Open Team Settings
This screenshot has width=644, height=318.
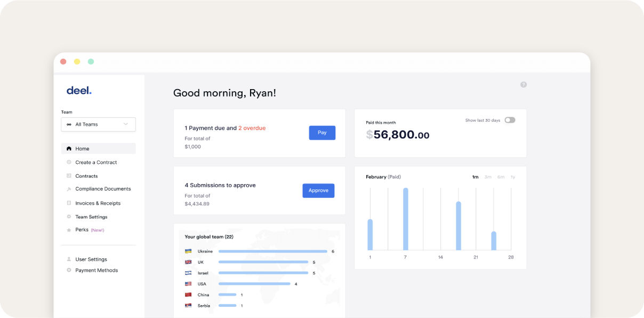(91, 217)
